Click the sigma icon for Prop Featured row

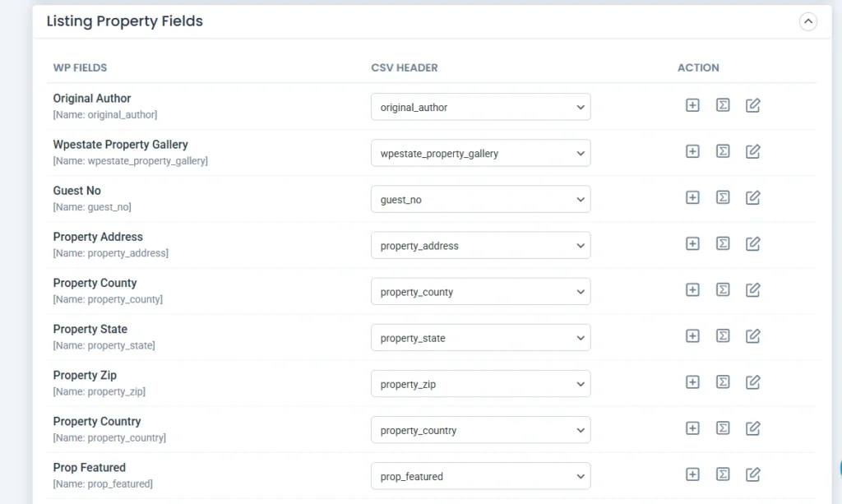point(723,474)
